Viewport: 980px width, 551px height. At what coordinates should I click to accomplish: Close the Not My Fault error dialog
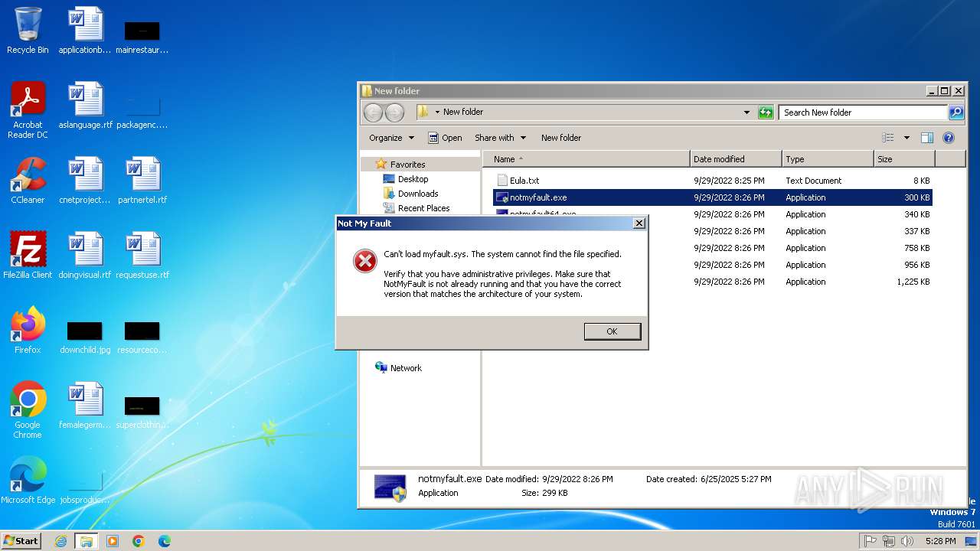click(639, 223)
